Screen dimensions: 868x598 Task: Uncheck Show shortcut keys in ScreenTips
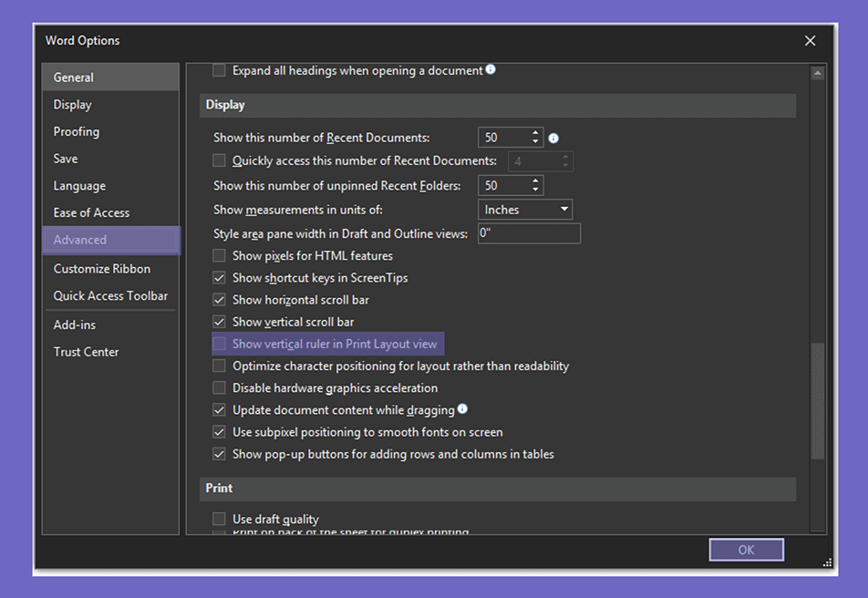click(x=219, y=278)
